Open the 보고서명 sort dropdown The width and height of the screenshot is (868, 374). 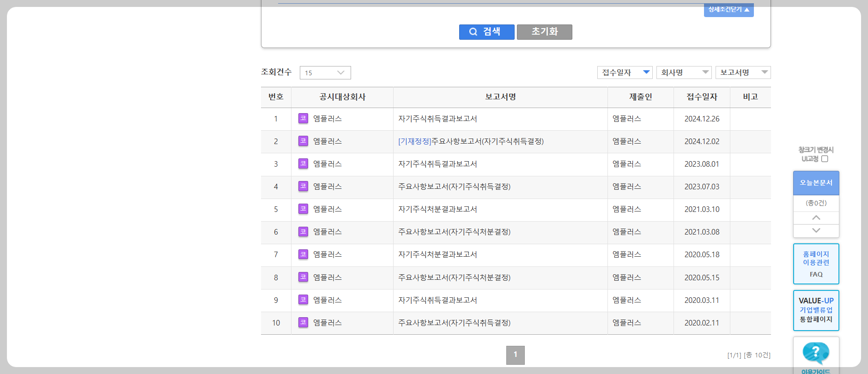tap(743, 72)
